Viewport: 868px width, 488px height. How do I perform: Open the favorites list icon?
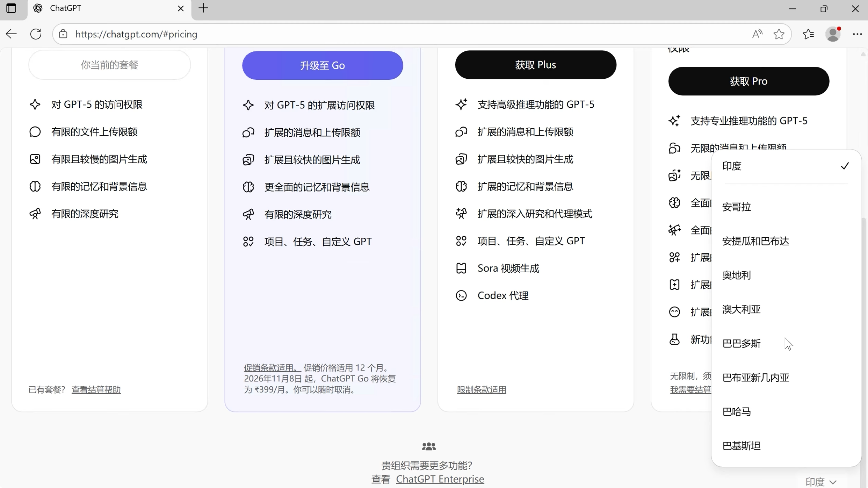pyautogui.click(x=809, y=34)
